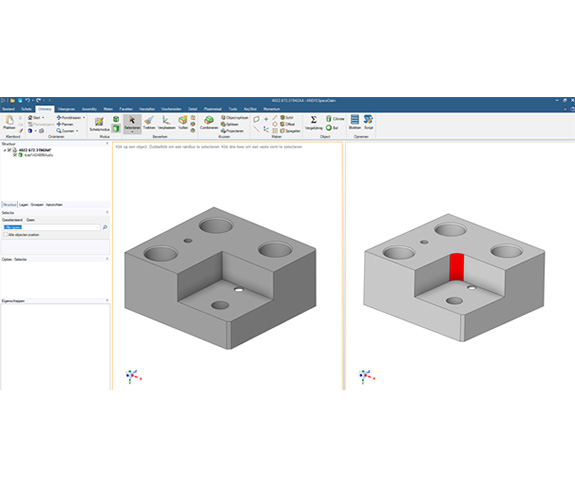Open the Vergelijking sigma tool
This screenshot has width=575, height=486.
tap(314, 123)
